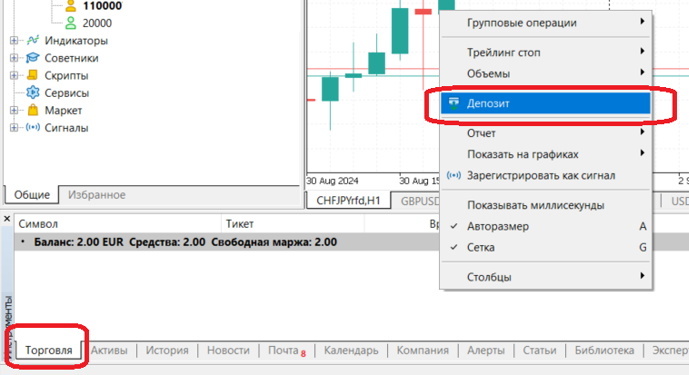Open the Алерты tab
The width and height of the screenshot is (689, 375).
[x=486, y=350]
